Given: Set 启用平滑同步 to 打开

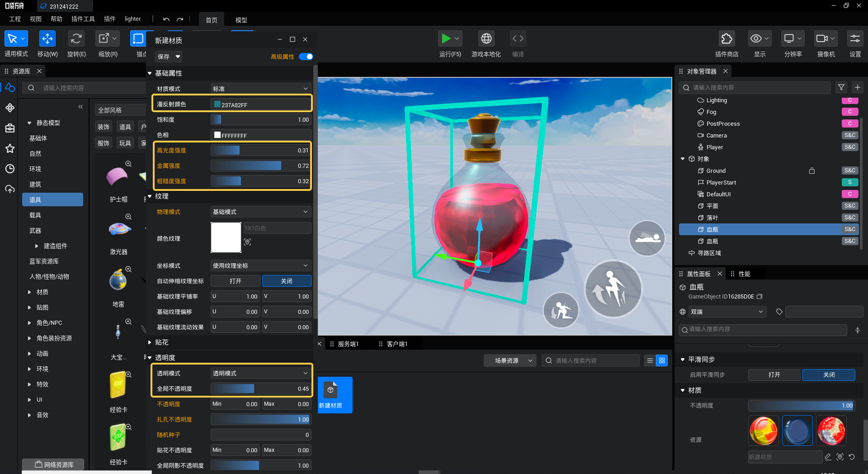Looking at the screenshot, I should 774,374.
